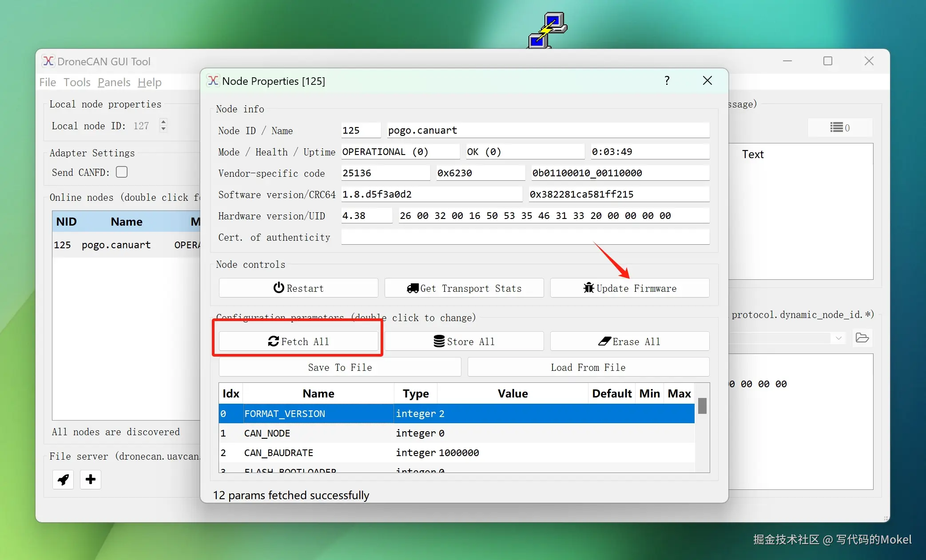Open the Tools menu
The width and height of the screenshot is (926, 560).
click(x=77, y=82)
